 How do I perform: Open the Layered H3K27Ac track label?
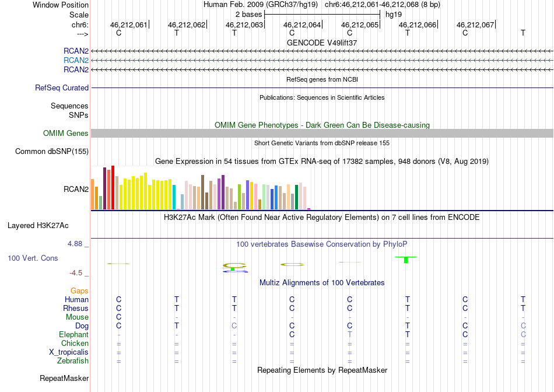tap(38, 226)
